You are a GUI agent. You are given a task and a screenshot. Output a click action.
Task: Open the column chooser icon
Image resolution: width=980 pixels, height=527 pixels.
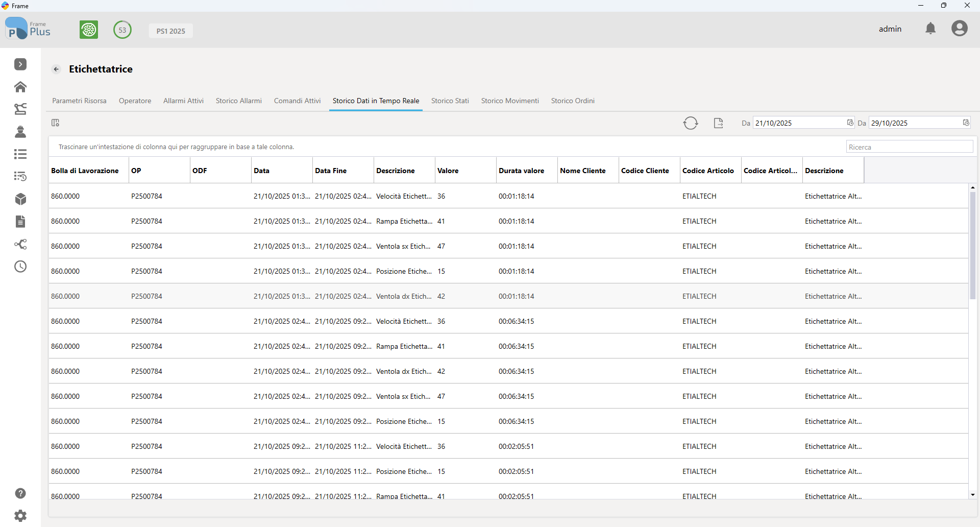point(56,123)
